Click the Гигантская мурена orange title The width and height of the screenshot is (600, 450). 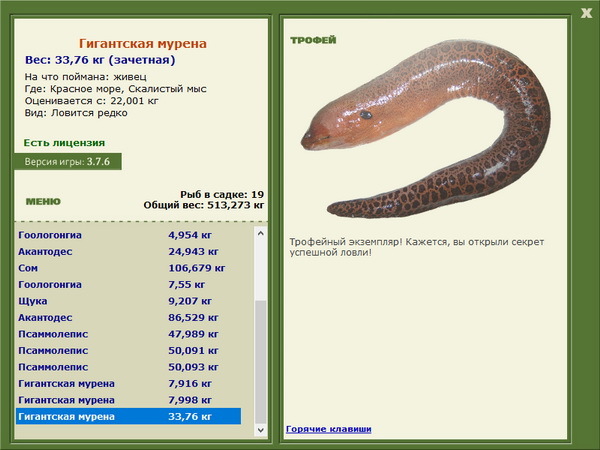(x=143, y=43)
